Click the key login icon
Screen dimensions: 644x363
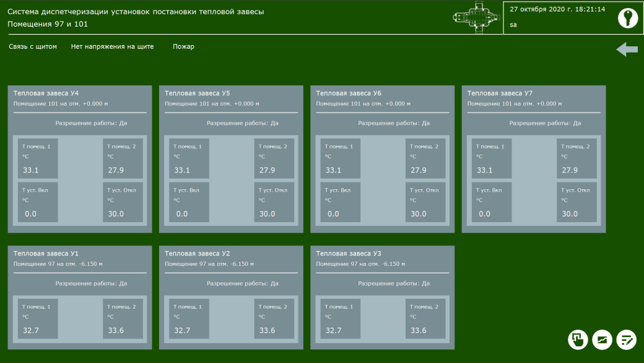[x=627, y=18]
